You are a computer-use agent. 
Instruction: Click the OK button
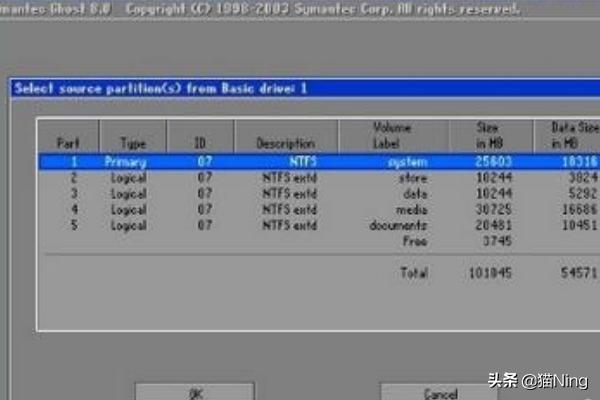click(x=194, y=391)
